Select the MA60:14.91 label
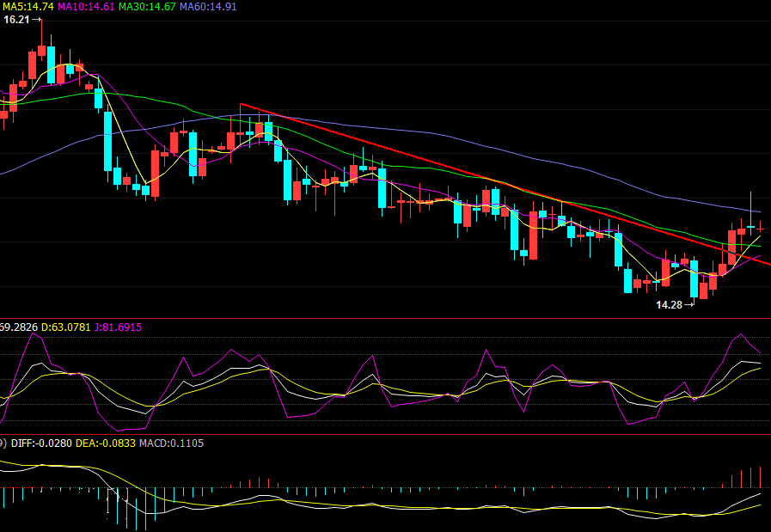The height and width of the screenshot is (532, 771). (x=208, y=6)
